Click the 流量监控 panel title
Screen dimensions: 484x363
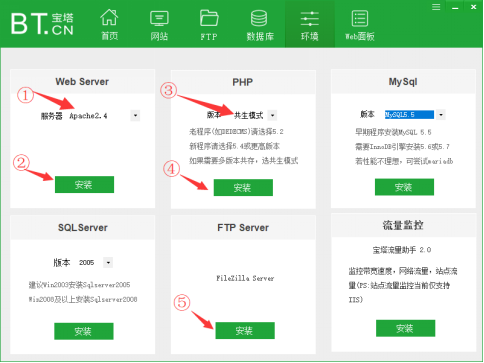403,225
